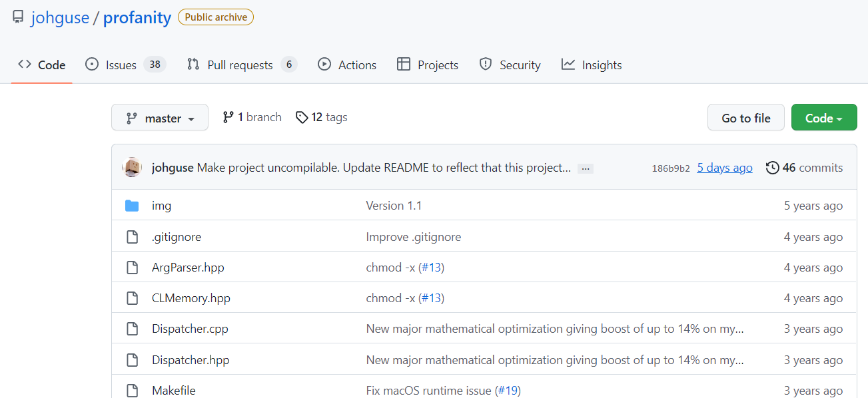868x398 pixels.
Task: Open the #13 link in ArgParser.hpp row
Action: click(431, 268)
